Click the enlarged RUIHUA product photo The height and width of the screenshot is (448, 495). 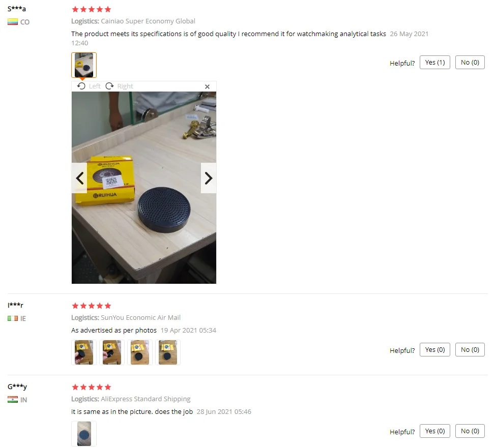[144, 188]
